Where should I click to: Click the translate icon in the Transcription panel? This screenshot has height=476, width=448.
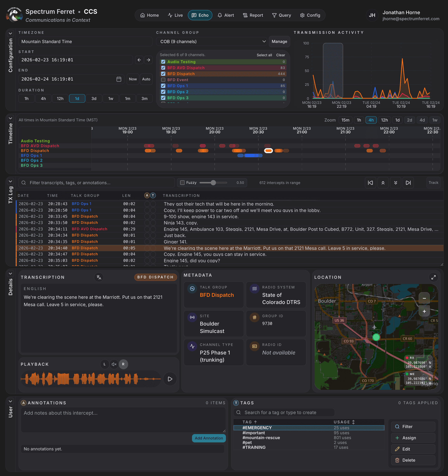99,277
